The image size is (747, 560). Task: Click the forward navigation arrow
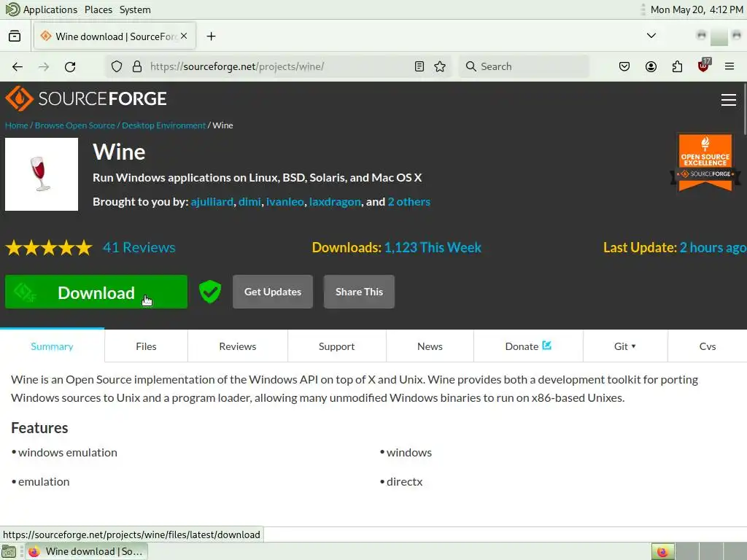tap(44, 66)
